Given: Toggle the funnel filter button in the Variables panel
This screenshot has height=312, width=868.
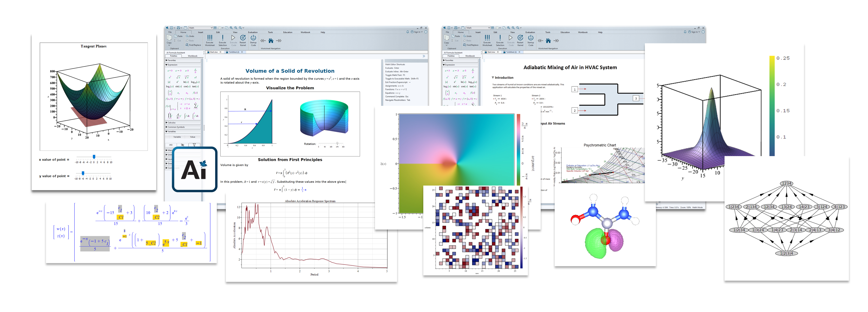Looking at the screenshot, I should [x=194, y=145].
